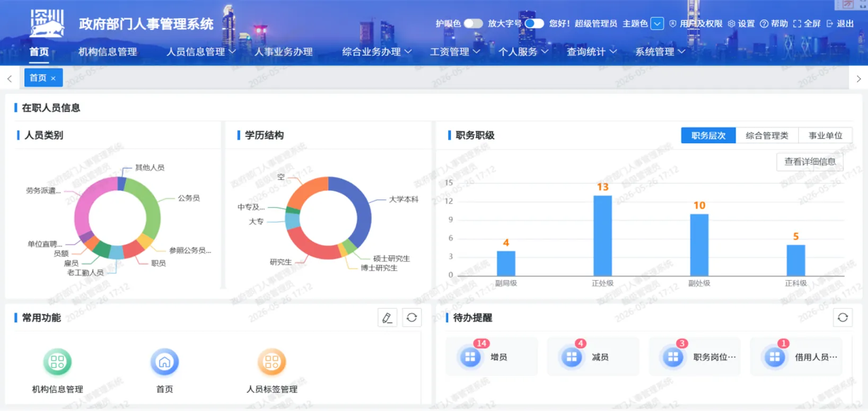Click 查看详细信息 button
This screenshot has width=868, height=411.
[x=810, y=162]
